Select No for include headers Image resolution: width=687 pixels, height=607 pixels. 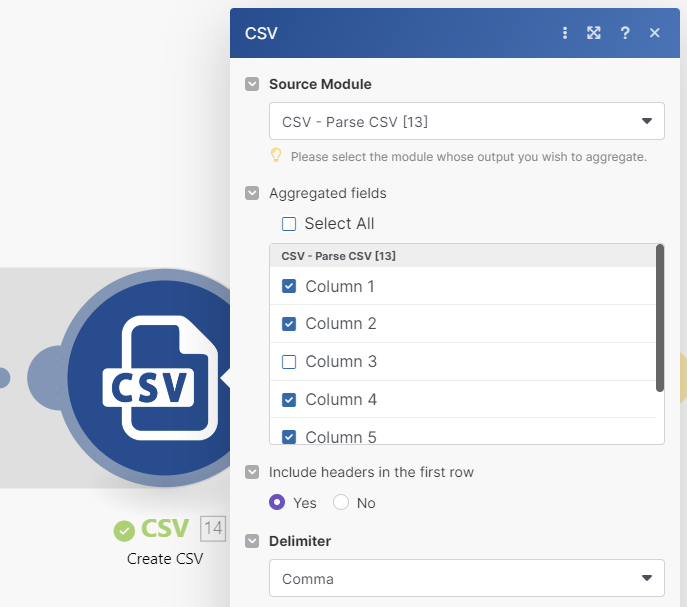(x=341, y=503)
